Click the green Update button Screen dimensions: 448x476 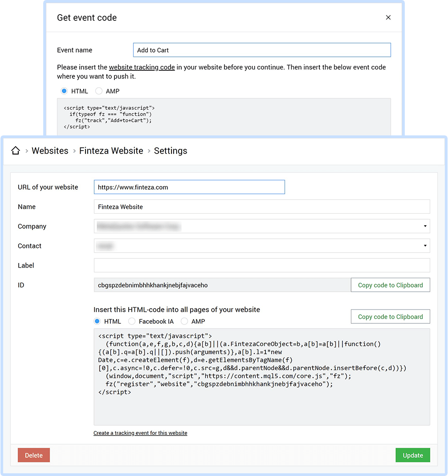pyautogui.click(x=413, y=455)
